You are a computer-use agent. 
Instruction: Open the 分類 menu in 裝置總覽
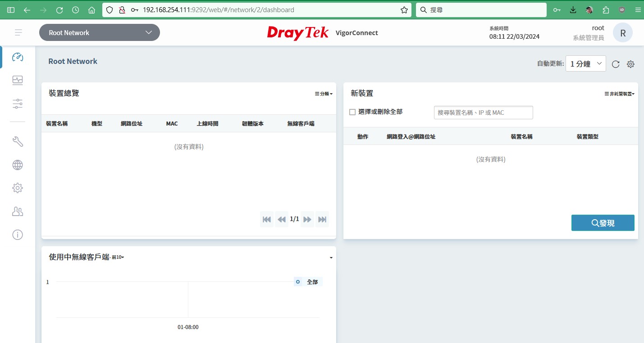coord(324,94)
